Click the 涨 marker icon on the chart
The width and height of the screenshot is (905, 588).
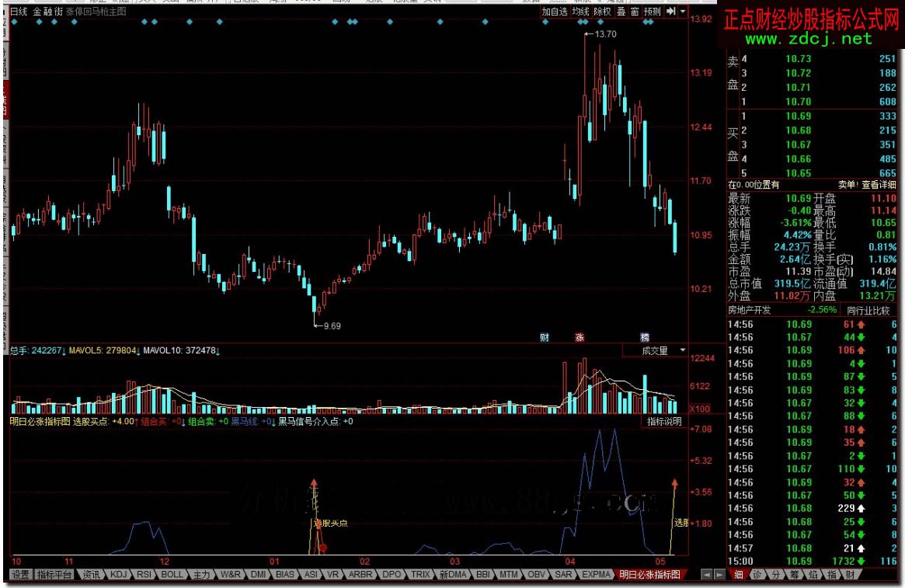tap(579, 338)
